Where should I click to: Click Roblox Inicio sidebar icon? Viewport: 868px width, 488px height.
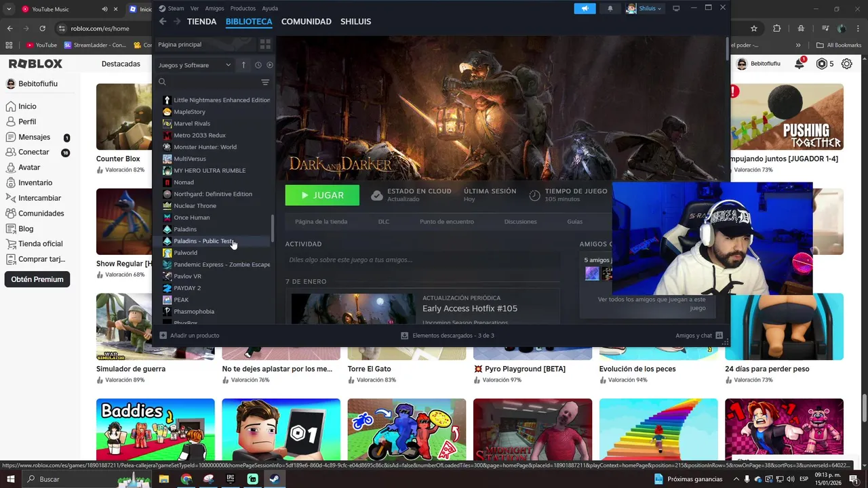coord(11,106)
